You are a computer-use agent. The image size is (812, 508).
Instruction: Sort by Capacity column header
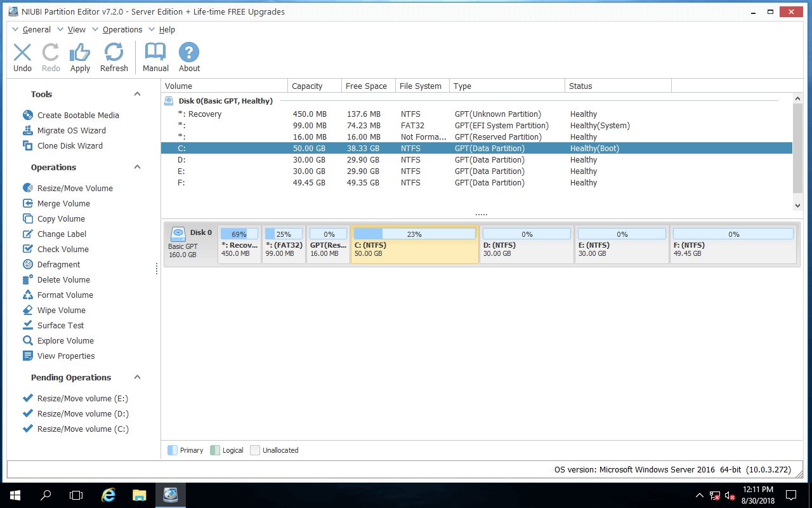click(315, 86)
